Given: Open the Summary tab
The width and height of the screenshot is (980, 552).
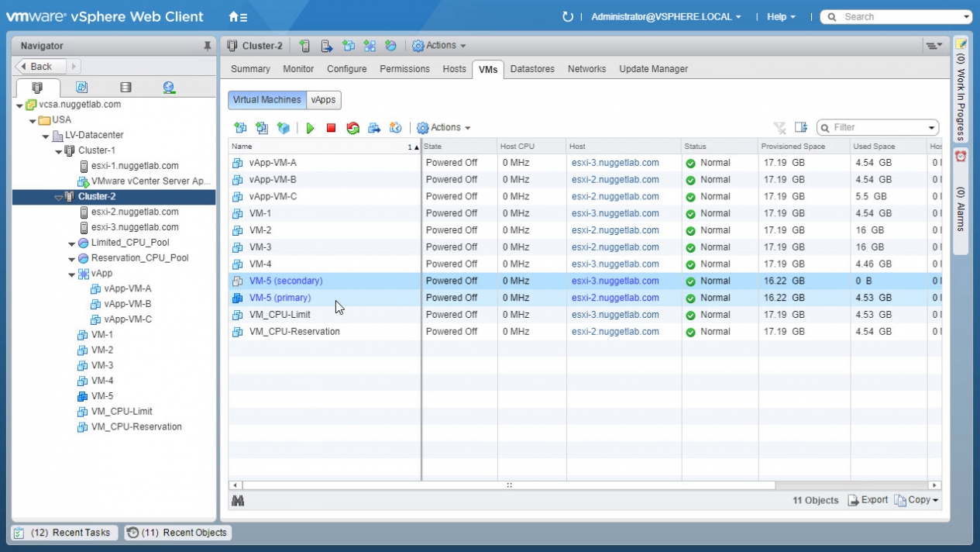Looking at the screenshot, I should [x=250, y=69].
